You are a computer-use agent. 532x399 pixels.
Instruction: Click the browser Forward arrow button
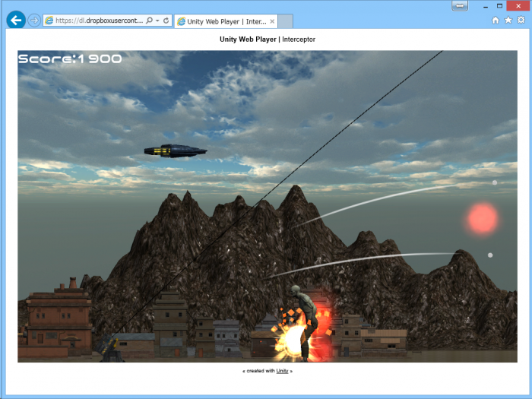34,21
